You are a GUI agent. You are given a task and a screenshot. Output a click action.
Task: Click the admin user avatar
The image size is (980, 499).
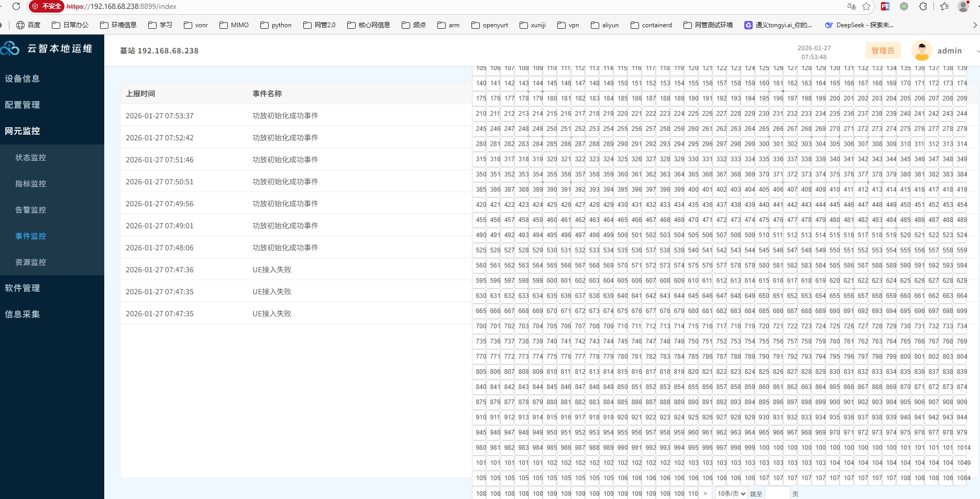(921, 51)
